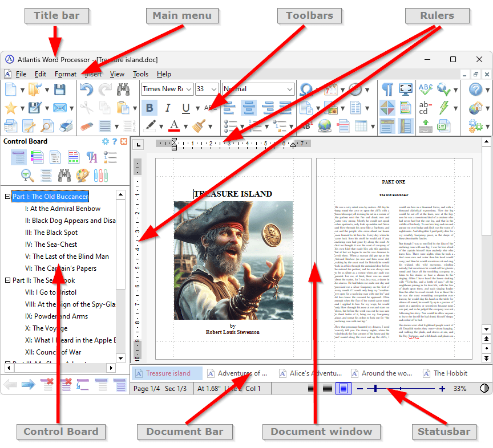Click the floppy disk Save icon
This screenshot has height=448, width=493.
pos(60,89)
